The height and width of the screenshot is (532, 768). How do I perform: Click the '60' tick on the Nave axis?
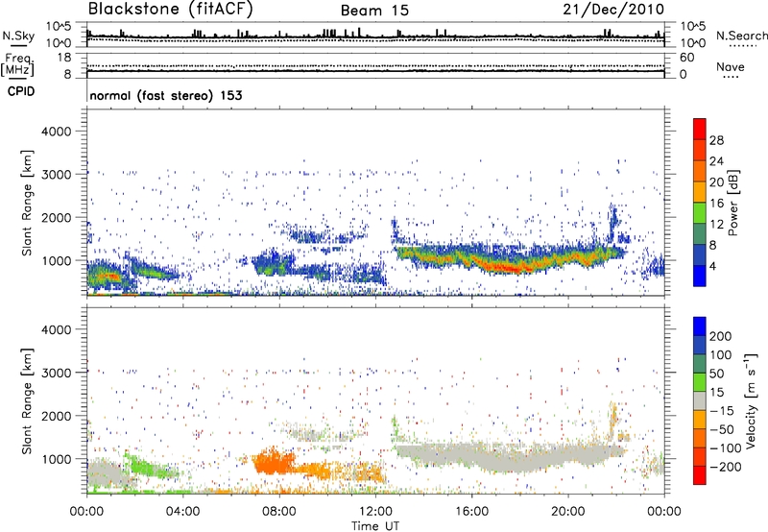(x=687, y=58)
